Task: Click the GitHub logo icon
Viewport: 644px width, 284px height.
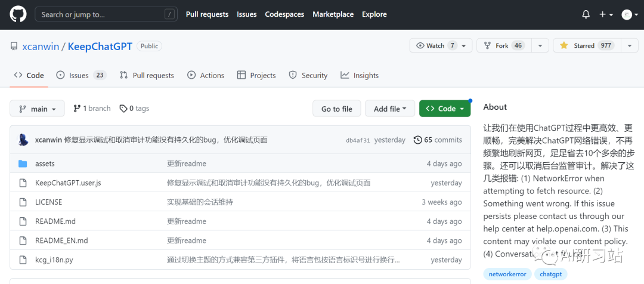Action: click(18, 14)
